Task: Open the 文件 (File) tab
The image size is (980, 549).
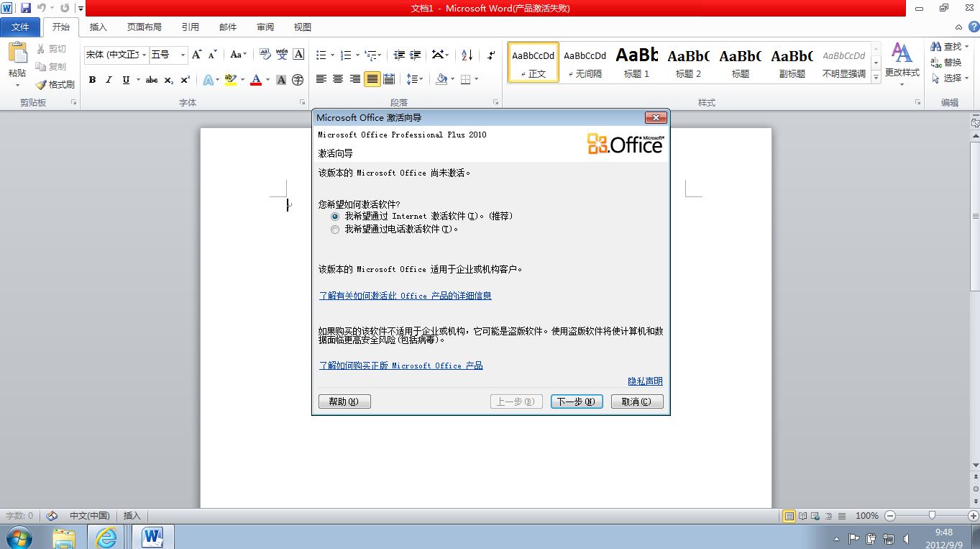Action: click(21, 27)
